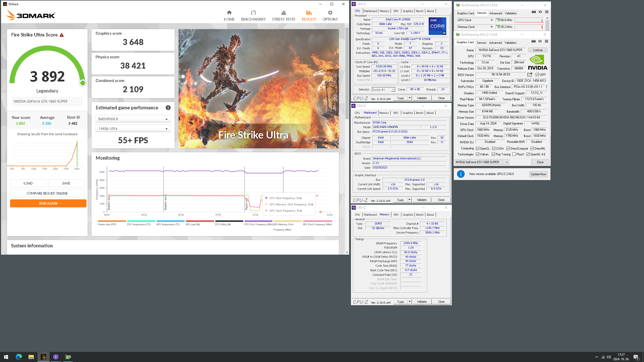Viewport: 644px width, 362px height.
Task: Click the orange marker on monitoring timeline
Action: point(320,212)
